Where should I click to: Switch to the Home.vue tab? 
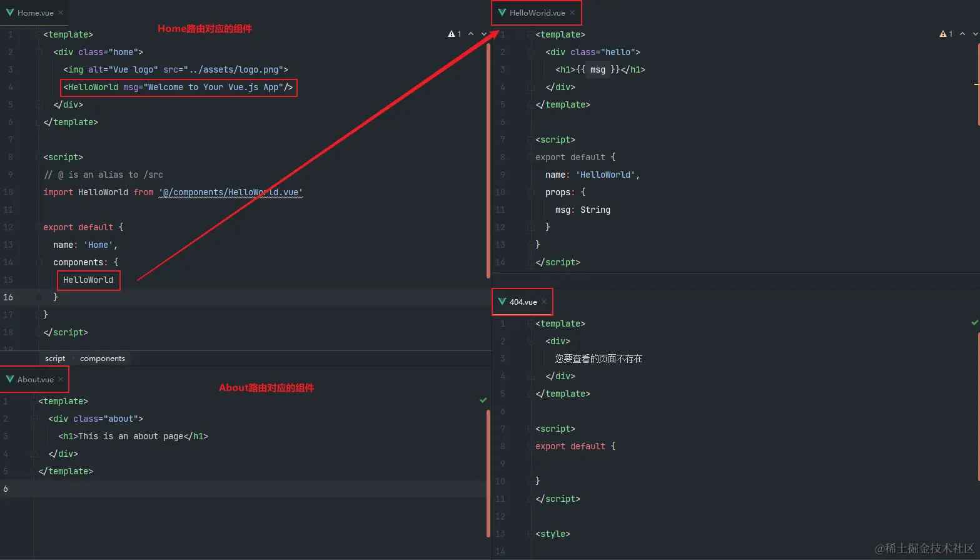tap(35, 13)
